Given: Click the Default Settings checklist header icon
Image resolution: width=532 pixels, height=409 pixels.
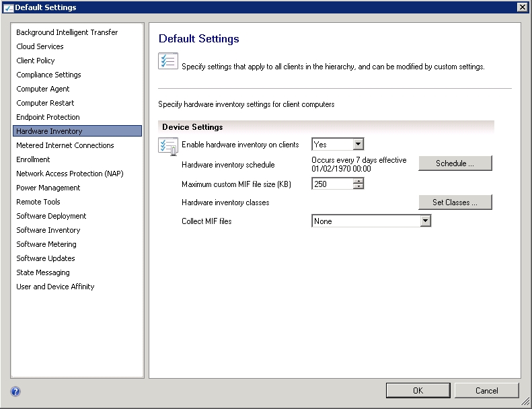Looking at the screenshot, I should (x=167, y=61).
